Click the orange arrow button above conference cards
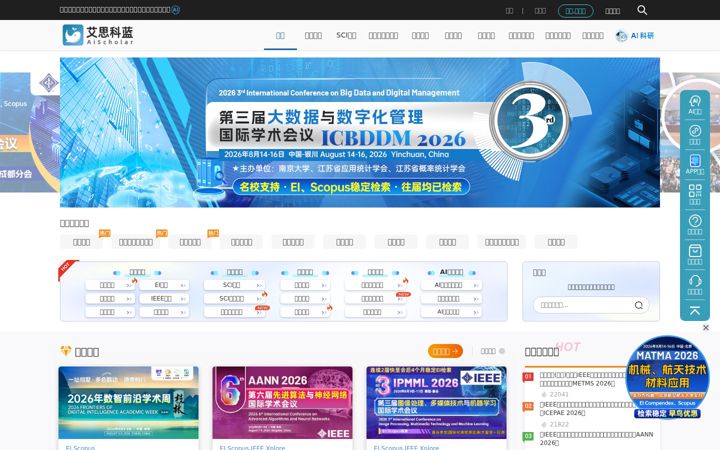The height and width of the screenshot is (450, 720). point(445,351)
